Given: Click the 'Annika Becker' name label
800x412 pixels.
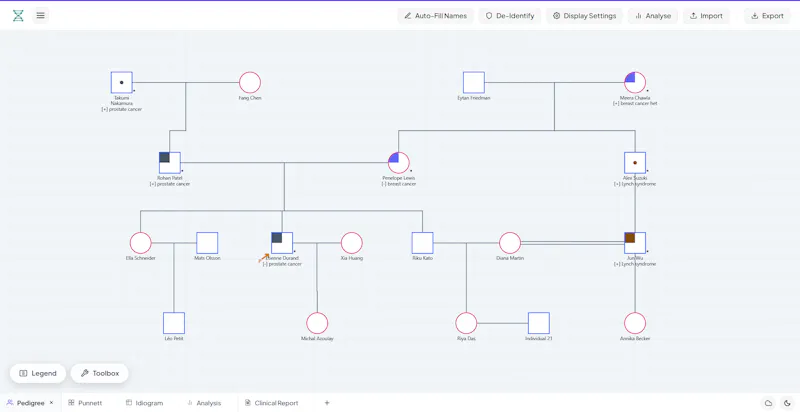Looking at the screenshot, I should click(635, 339).
